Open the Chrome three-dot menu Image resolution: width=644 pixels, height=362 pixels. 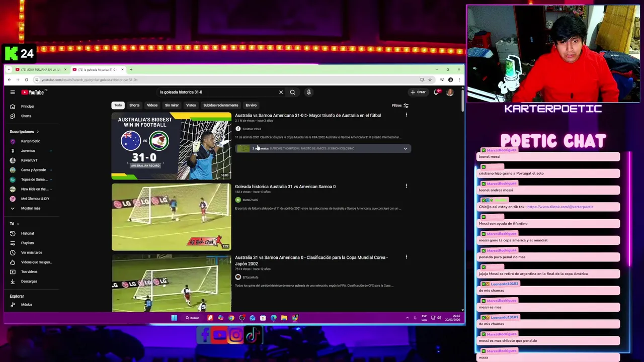459,79
